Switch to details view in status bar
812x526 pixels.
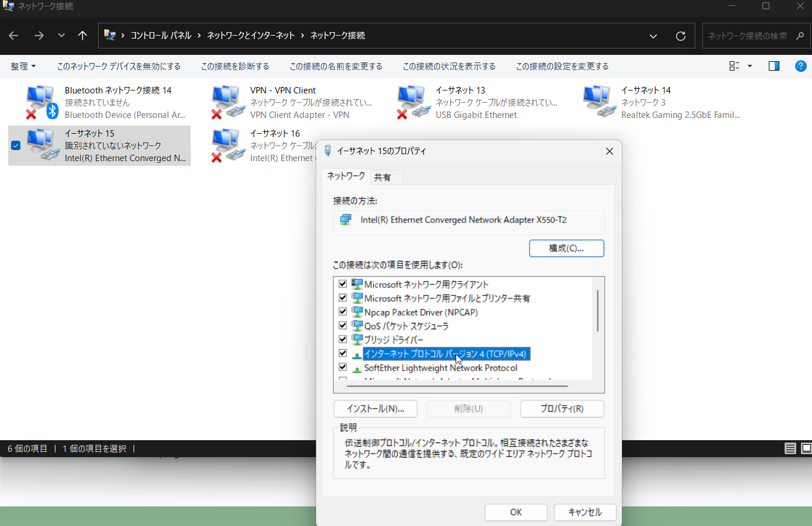click(790, 448)
